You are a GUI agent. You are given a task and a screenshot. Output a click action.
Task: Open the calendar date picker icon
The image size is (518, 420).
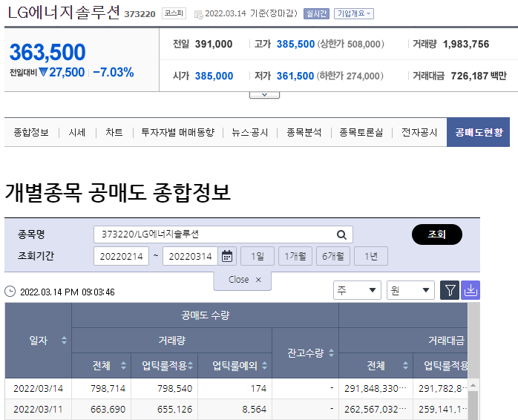pos(227,256)
